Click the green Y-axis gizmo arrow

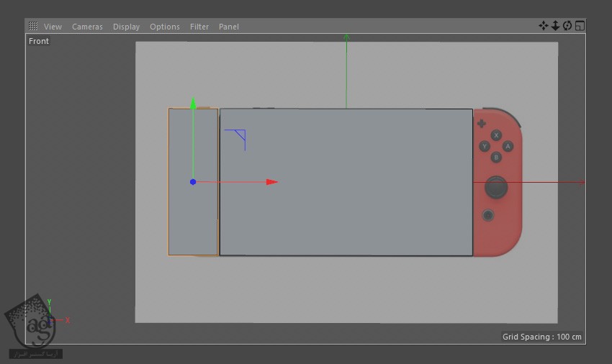click(193, 104)
